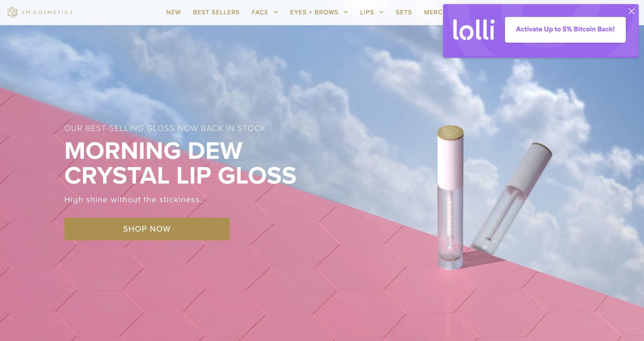
Task: Click the Morning Dew Crystal Lip Gloss headline
Action: [x=180, y=163]
